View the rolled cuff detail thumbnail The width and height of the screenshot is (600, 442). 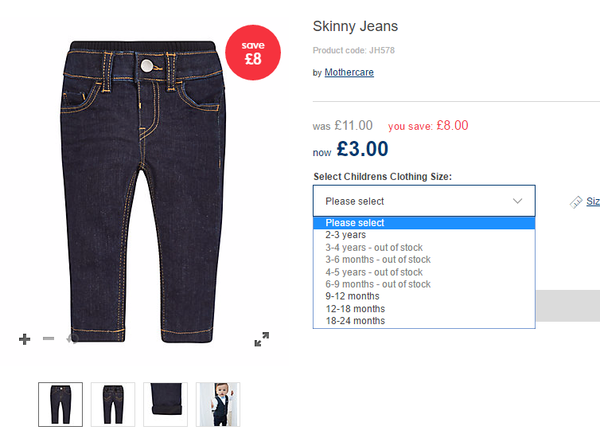coord(165,404)
